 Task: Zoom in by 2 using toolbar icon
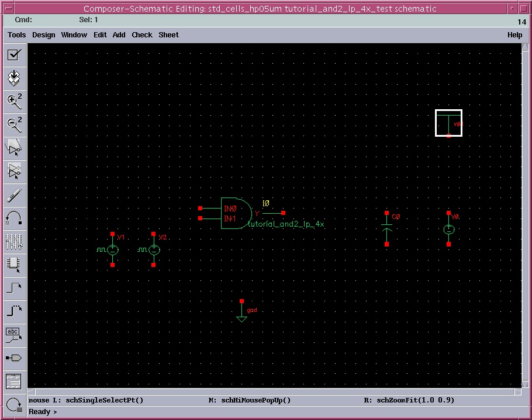coord(14,101)
